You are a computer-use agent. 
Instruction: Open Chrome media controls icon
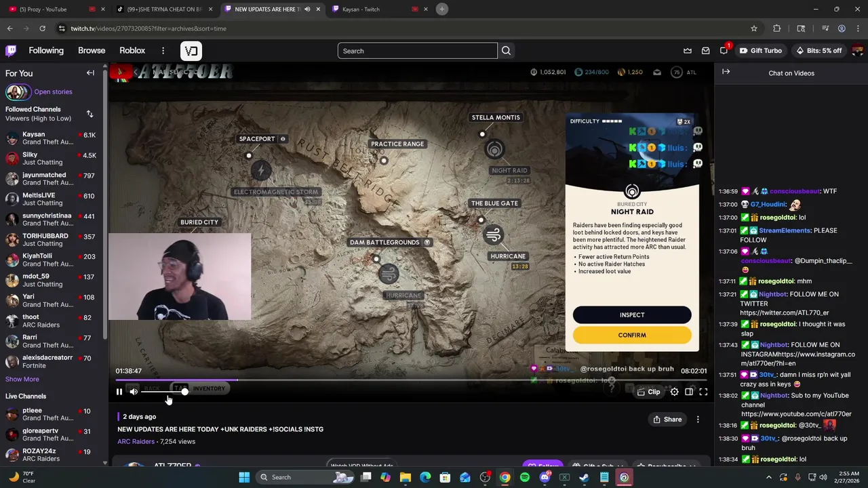tap(825, 28)
